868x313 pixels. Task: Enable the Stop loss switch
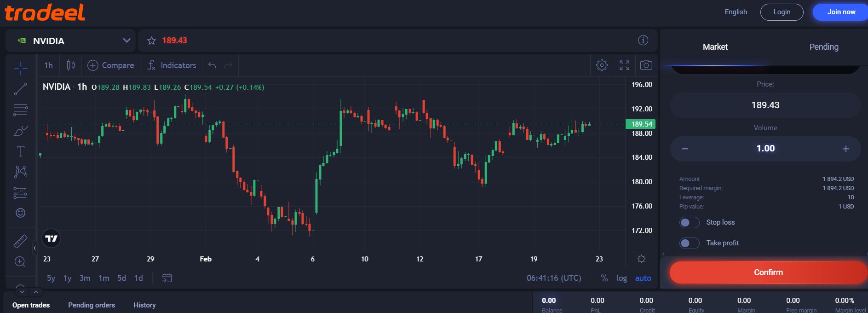(689, 223)
